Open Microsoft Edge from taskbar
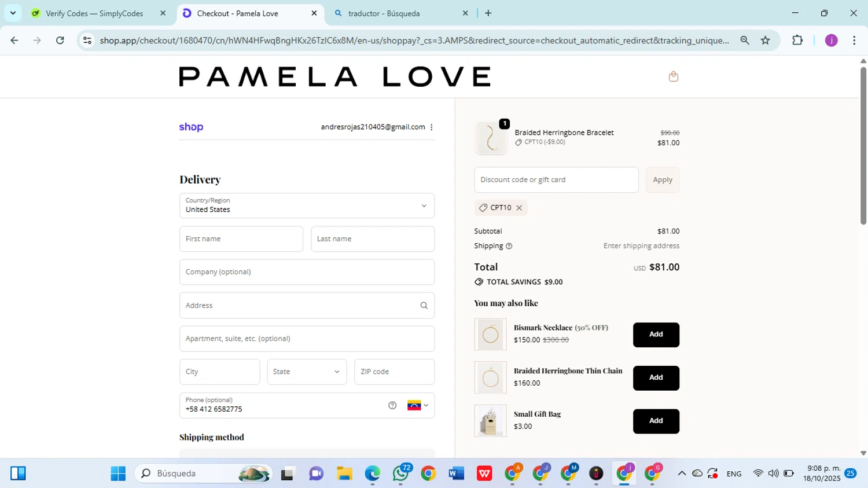The width and height of the screenshot is (868, 488). (x=372, y=474)
